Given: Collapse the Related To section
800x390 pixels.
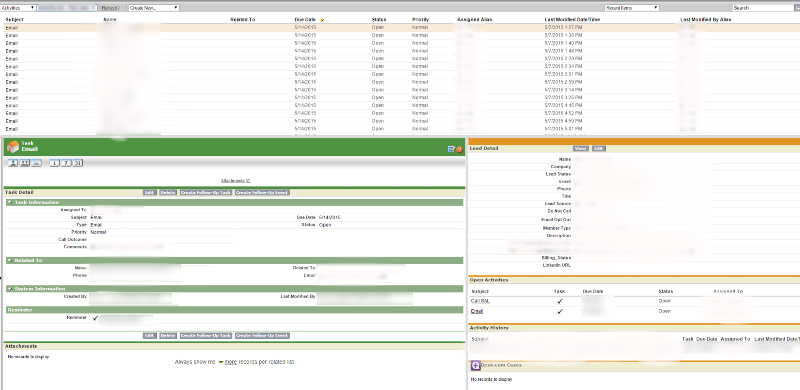Looking at the screenshot, I should coord(10,260).
